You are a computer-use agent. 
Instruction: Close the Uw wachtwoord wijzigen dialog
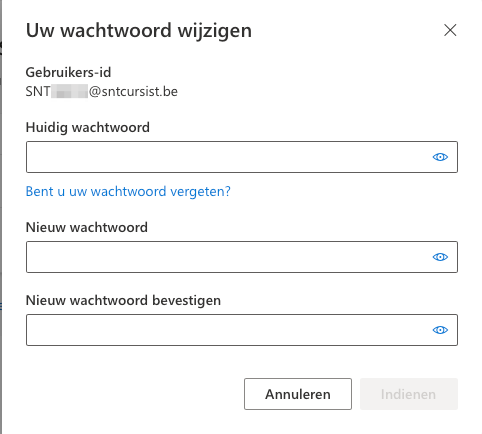(450, 30)
